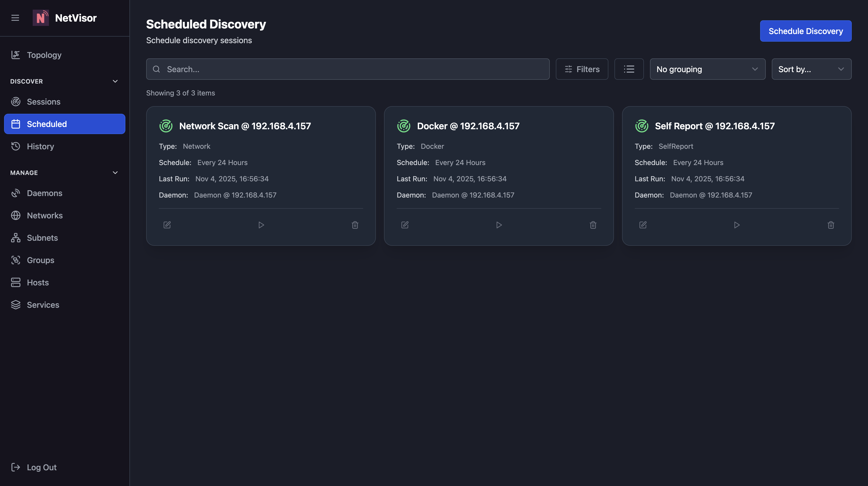
Task: Click the History clock icon
Action: point(16,146)
